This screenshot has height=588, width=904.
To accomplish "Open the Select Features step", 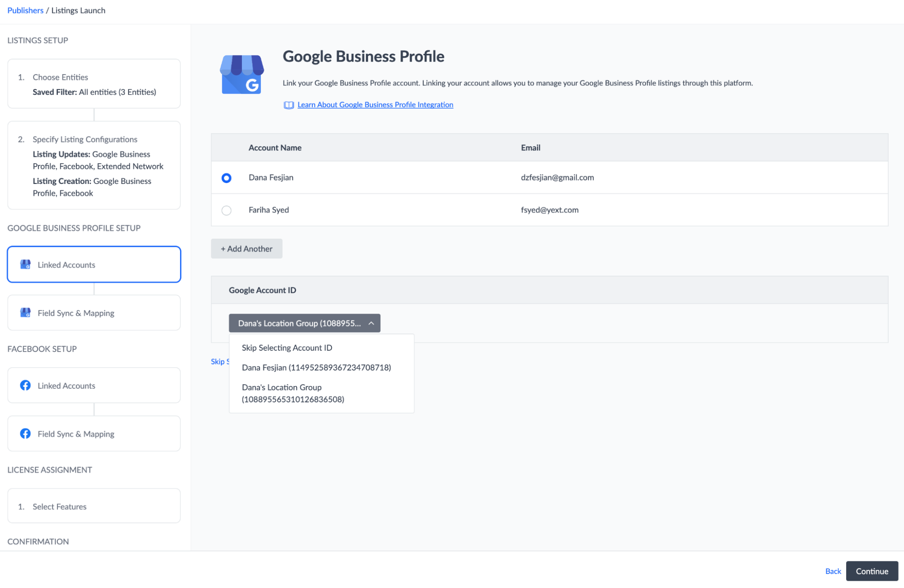I will coord(94,506).
